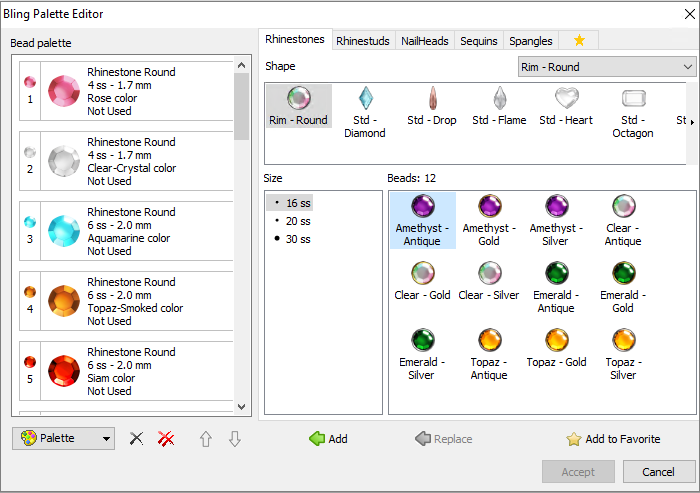Click the Replace button
This screenshot has height=493, width=700.
click(443, 439)
